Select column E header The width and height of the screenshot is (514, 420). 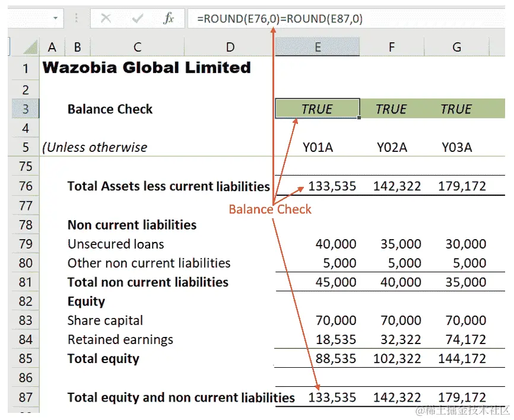tap(318, 47)
